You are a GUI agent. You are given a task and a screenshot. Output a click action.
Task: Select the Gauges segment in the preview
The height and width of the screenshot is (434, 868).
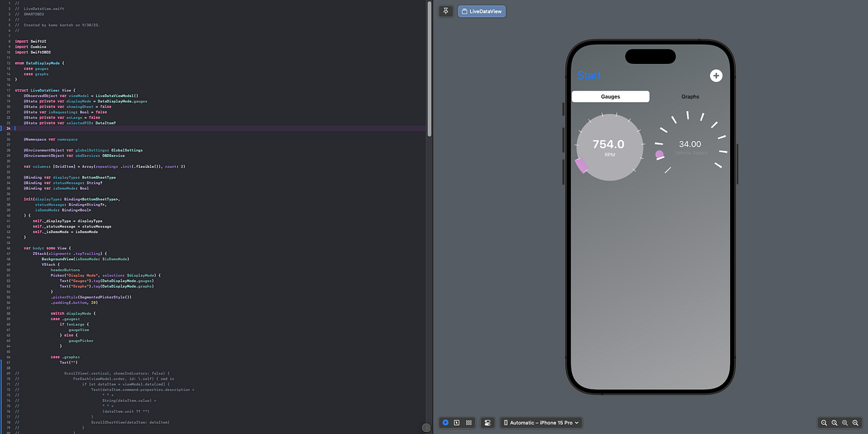[x=610, y=97]
